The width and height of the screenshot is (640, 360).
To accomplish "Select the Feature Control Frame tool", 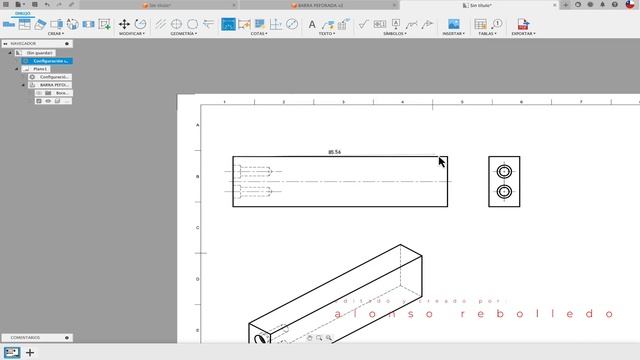I will pos(380,24).
